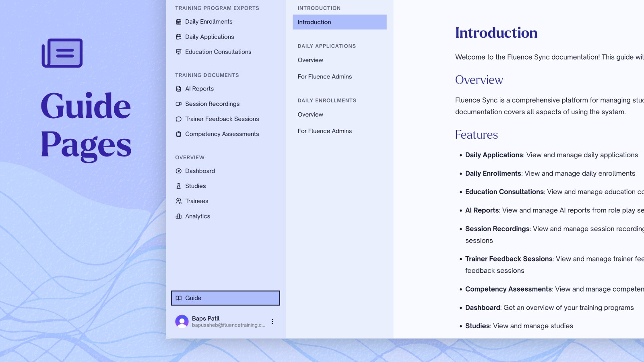
Task: Click the Baps Patil user name
Action: tap(206, 318)
